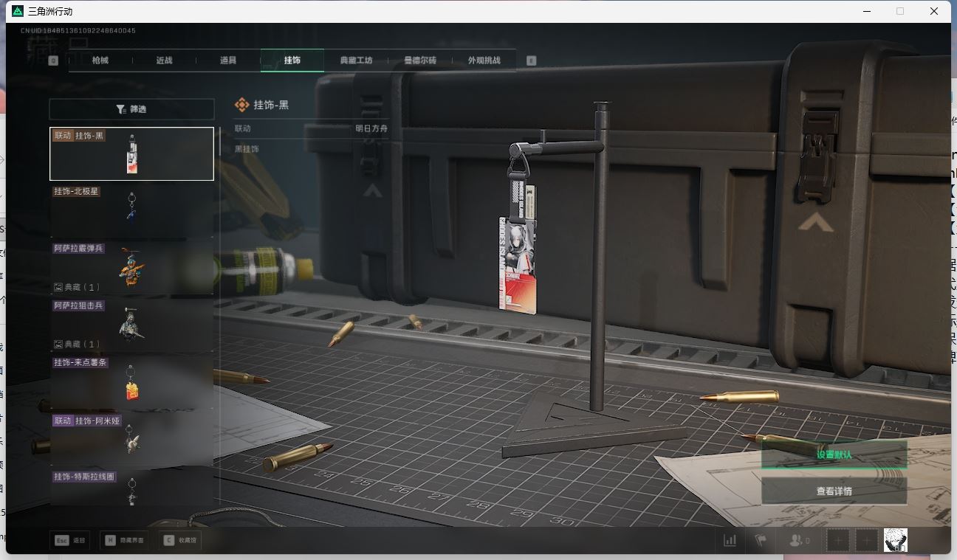Click the 设置默认 button
957x560 pixels.
coord(834,454)
